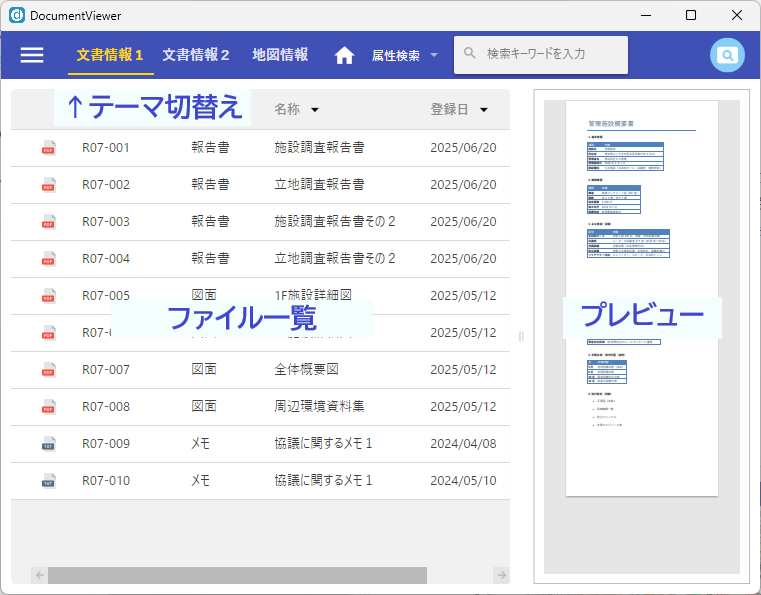Click the name 周辺環境資料集
Image resolution: width=761 pixels, height=595 pixels.
point(319,407)
